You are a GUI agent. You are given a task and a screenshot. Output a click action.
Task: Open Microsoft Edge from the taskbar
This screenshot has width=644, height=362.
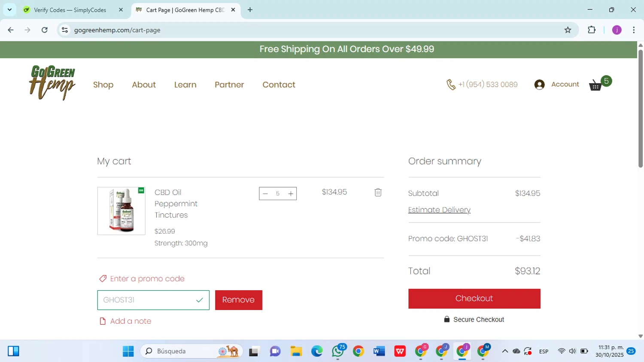click(x=317, y=351)
